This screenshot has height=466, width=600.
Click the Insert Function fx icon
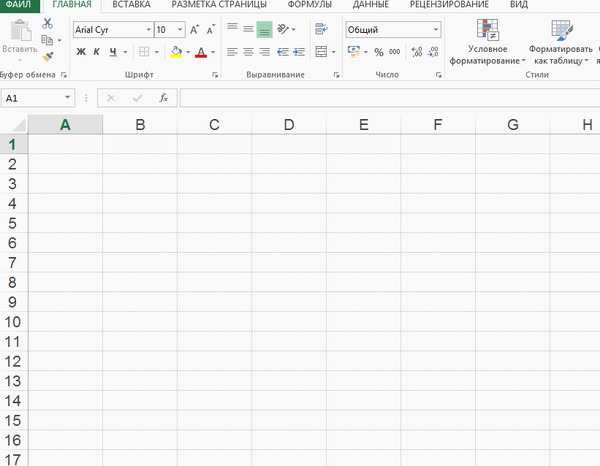click(x=163, y=98)
